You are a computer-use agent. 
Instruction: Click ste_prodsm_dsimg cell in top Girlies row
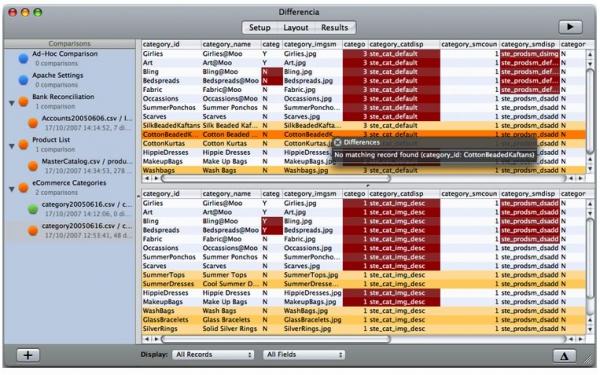(530, 54)
